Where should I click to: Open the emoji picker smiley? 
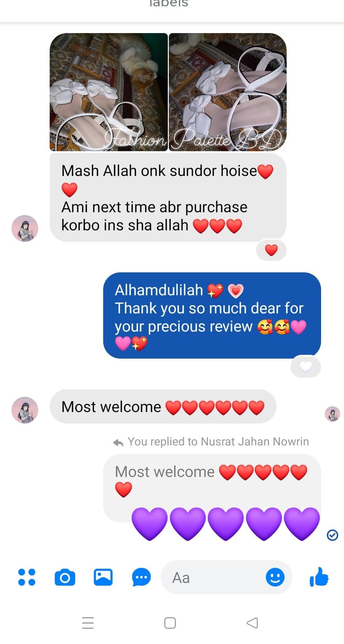(275, 577)
